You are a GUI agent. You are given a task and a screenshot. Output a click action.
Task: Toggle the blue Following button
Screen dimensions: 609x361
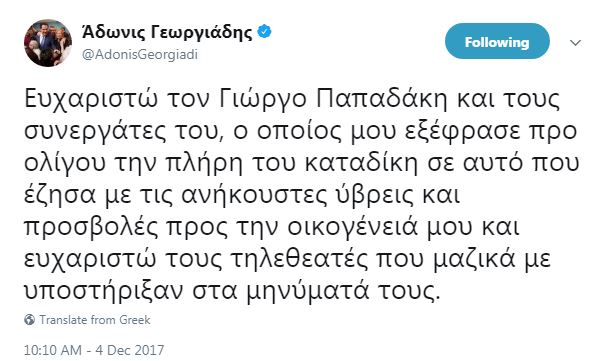pyautogui.click(x=497, y=41)
